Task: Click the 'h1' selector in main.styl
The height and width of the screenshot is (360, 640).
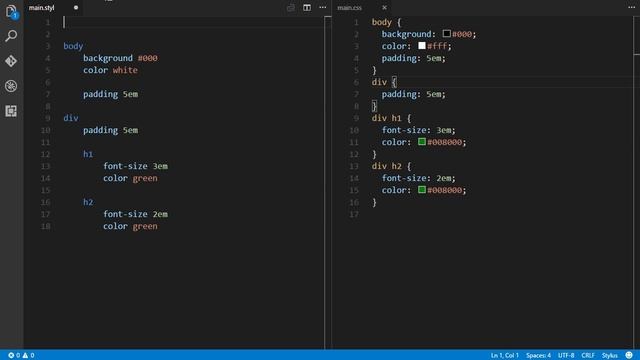Action: pyautogui.click(x=88, y=154)
